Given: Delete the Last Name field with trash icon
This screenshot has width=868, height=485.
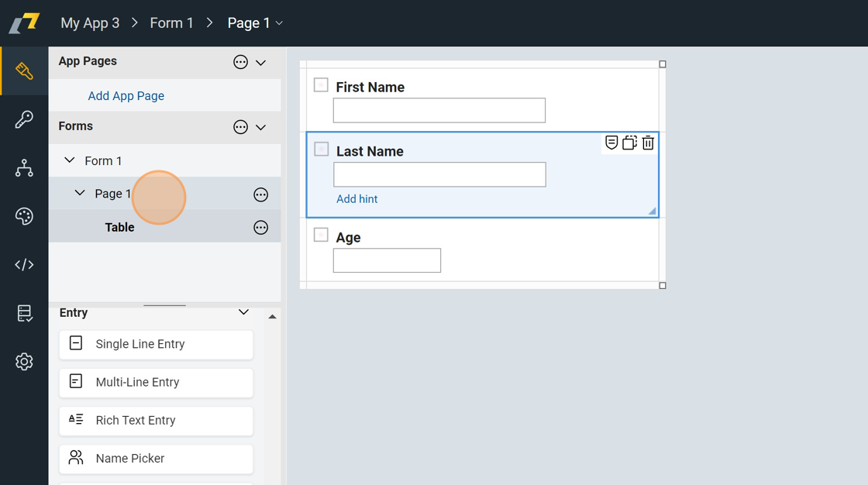Looking at the screenshot, I should [x=648, y=143].
